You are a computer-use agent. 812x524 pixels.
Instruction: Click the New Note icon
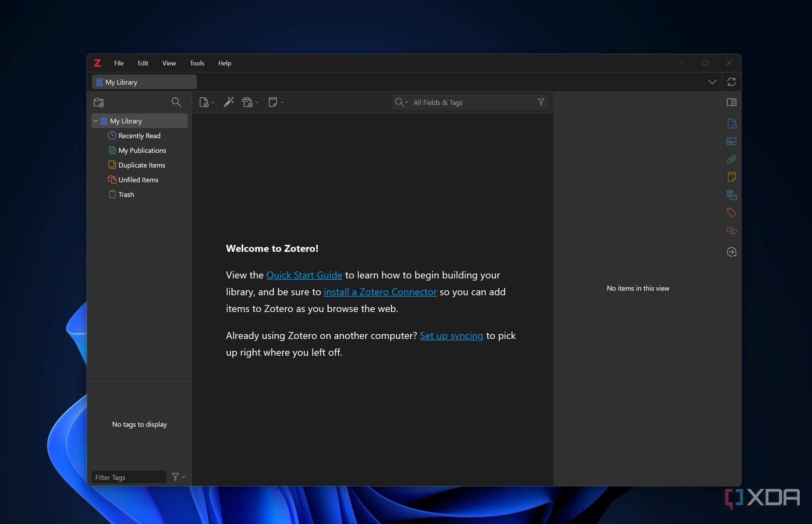click(x=273, y=102)
